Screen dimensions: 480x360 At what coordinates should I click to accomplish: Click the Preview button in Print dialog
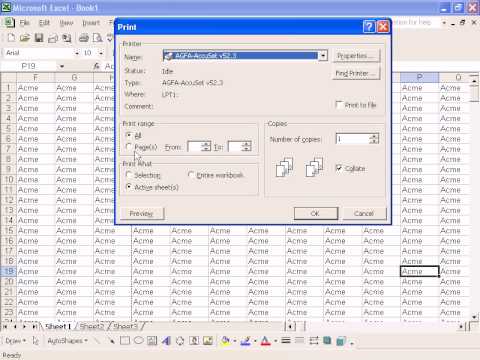click(141, 213)
